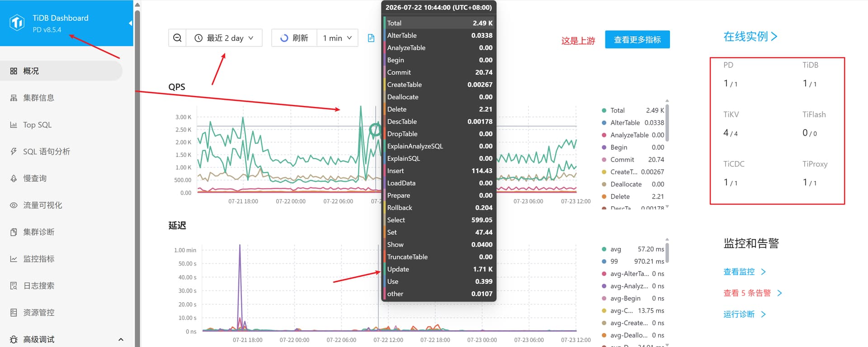Click the QPS legend vertical scrollbar
868x347 pixels.
(x=667, y=123)
